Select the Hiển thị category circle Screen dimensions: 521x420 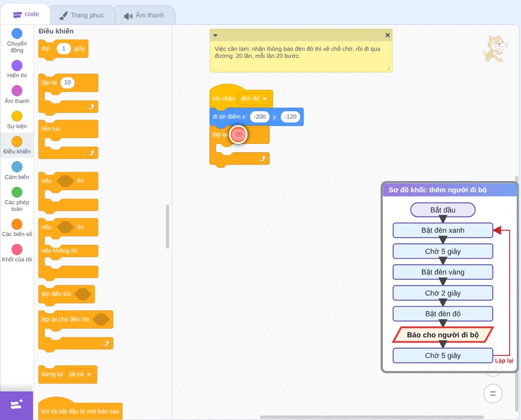click(17, 66)
